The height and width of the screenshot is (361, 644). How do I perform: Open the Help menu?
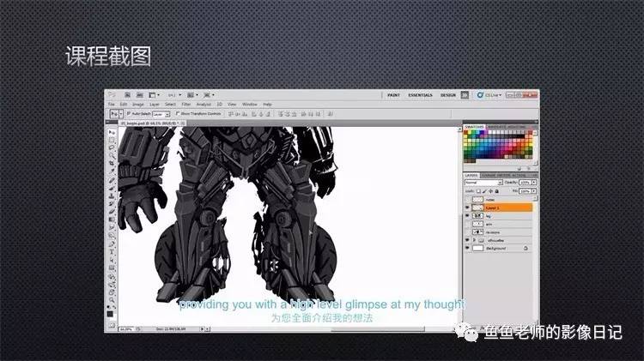coord(267,105)
